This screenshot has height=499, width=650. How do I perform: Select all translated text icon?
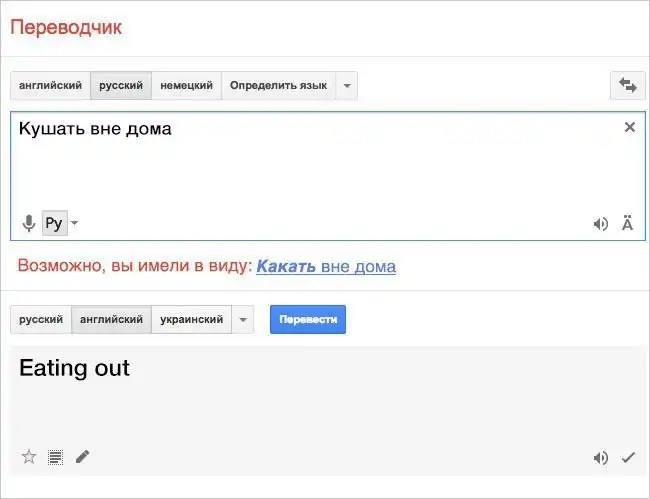point(56,457)
